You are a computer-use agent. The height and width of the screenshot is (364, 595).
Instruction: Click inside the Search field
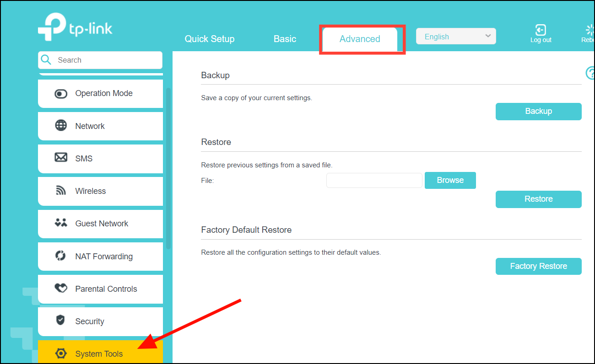click(x=100, y=60)
